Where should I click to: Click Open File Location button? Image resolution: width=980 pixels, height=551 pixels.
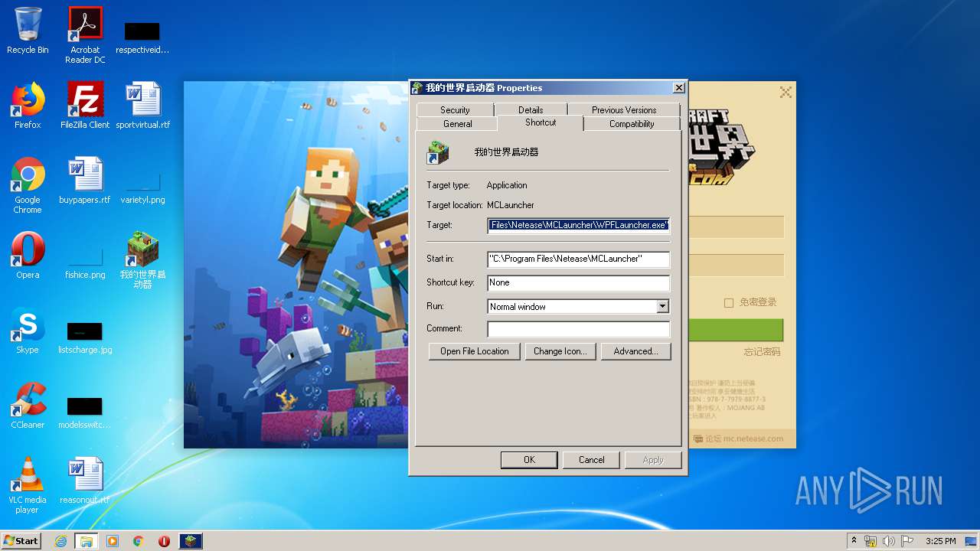tap(475, 351)
